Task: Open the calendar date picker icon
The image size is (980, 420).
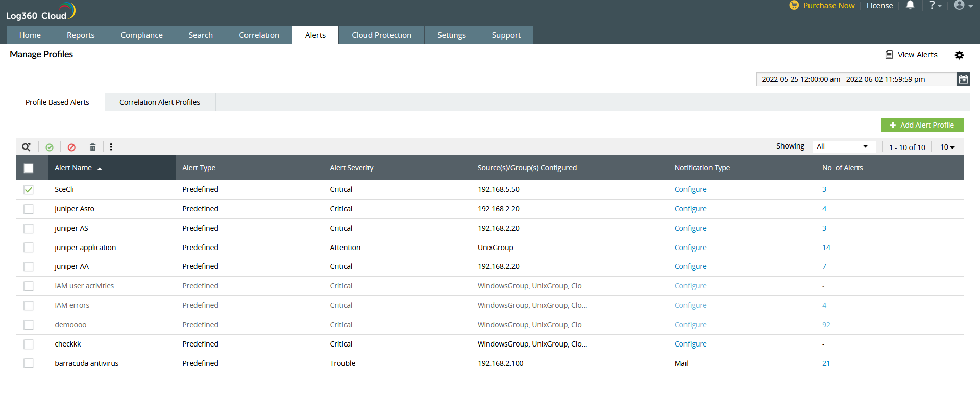Action: pos(963,79)
